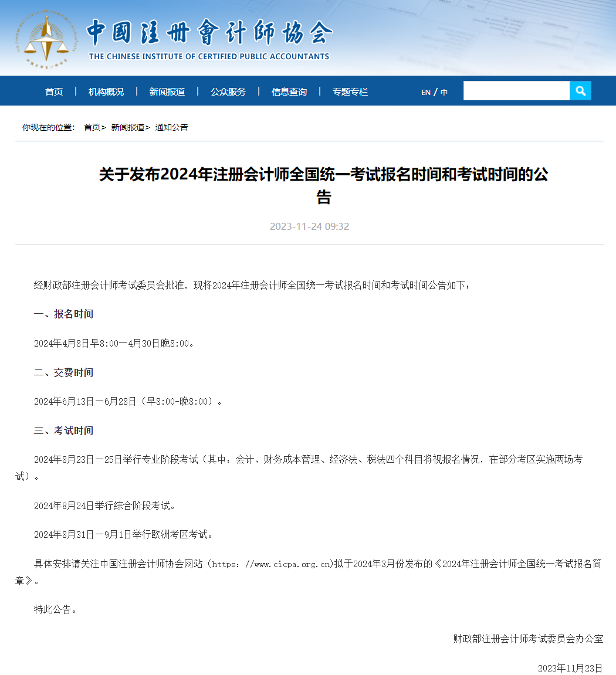Switch language to 中
616x675 pixels.
point(444,92)
